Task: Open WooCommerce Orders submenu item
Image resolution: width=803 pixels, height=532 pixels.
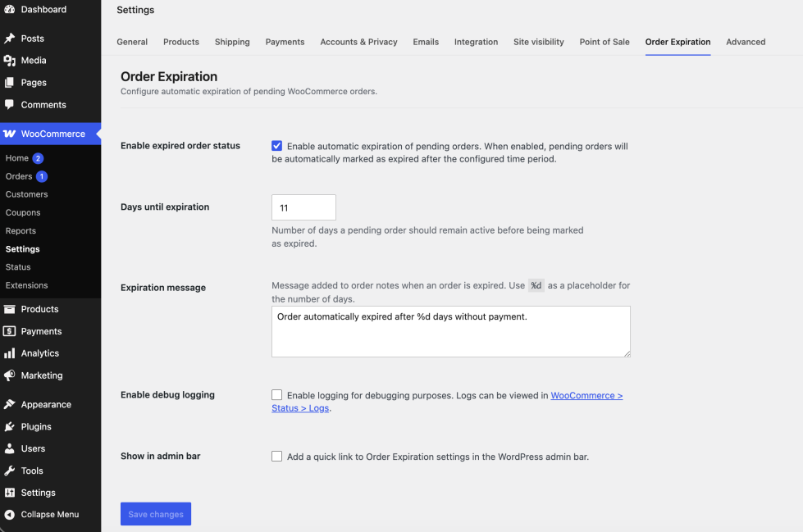Action: (19, 177)
